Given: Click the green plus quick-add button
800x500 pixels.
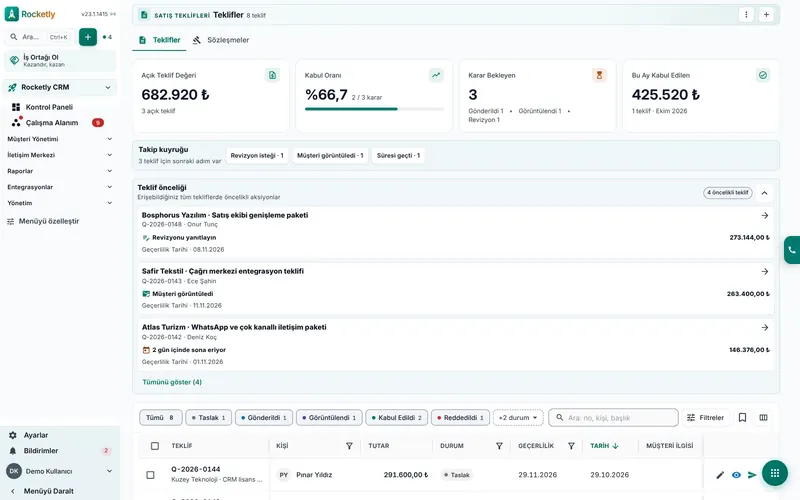Looking at the screenshot, I should click(x=88, y=37).
